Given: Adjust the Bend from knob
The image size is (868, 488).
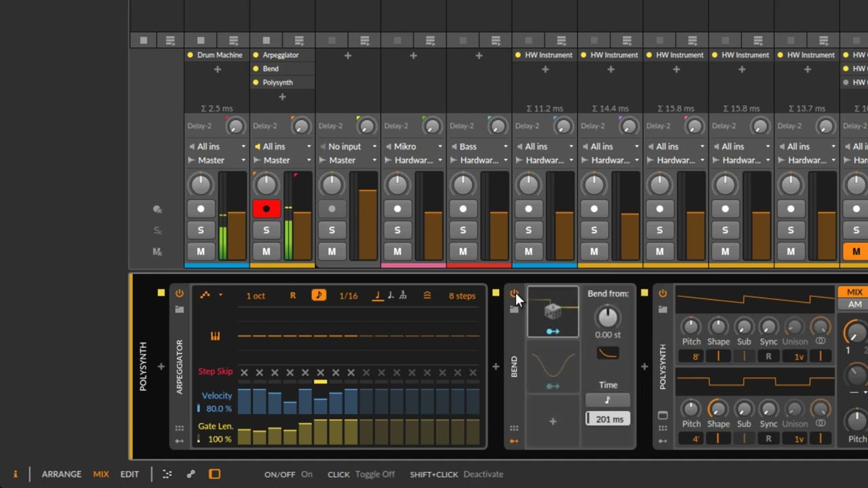Looking at the screenshot, I should point(608,316).
